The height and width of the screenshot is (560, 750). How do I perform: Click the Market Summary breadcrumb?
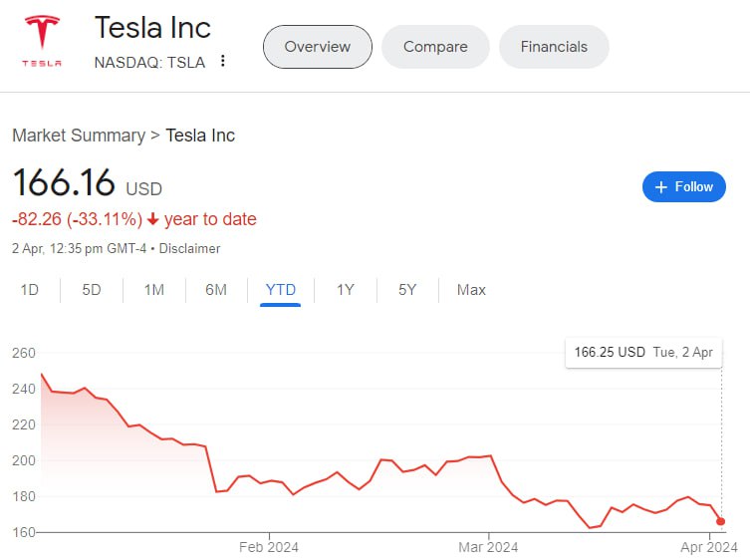(78, 136)
